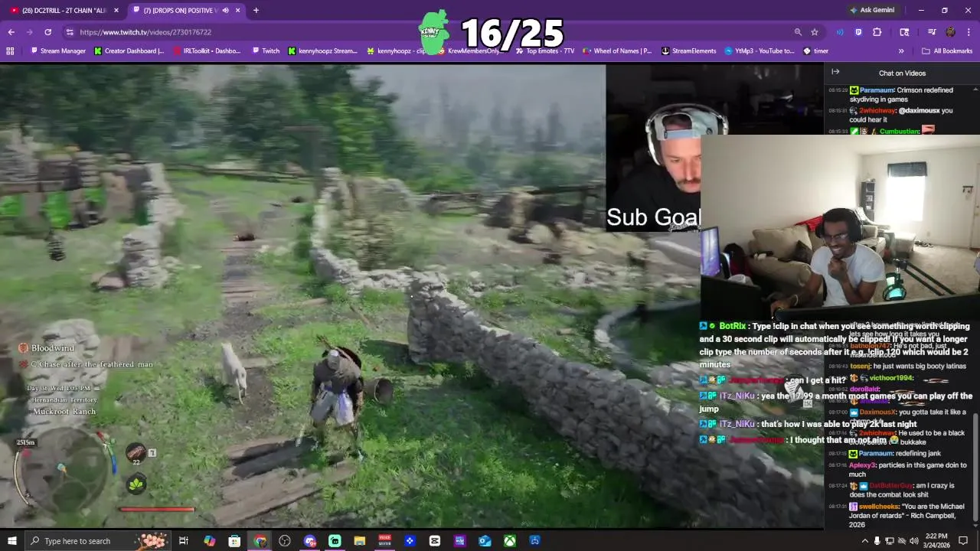
Task: Open CapCut from the taskbar
Action: [434, 541]
